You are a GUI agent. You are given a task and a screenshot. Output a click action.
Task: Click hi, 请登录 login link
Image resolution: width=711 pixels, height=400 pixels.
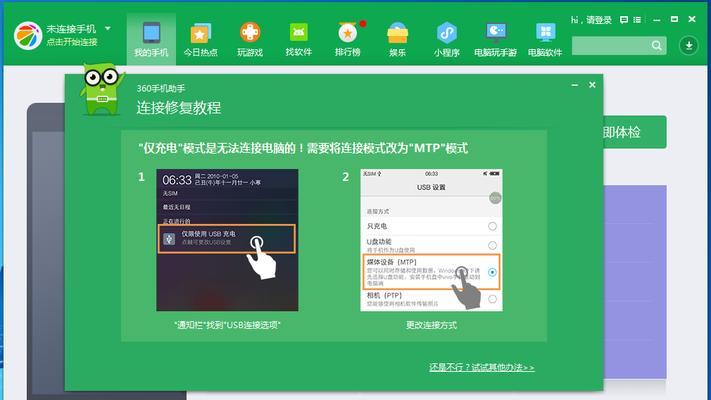[591, 20]
